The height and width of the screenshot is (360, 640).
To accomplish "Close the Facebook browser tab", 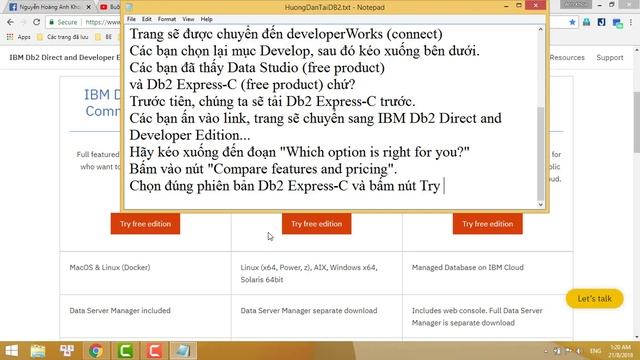I will [x=89, y=7].
